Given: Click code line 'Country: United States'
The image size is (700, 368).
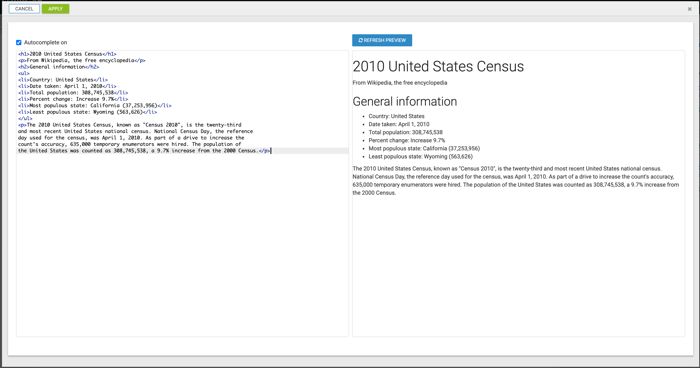Looking at the screenshot, I should tap(63, 79).
